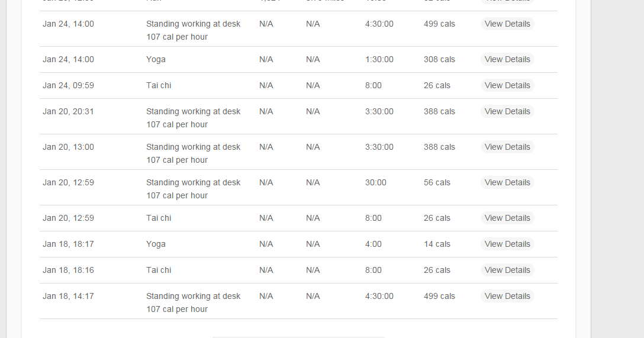The image size is (644, 338).
Task: Open details for Jan 20, 20:31 entry
Action: point(507,111)
